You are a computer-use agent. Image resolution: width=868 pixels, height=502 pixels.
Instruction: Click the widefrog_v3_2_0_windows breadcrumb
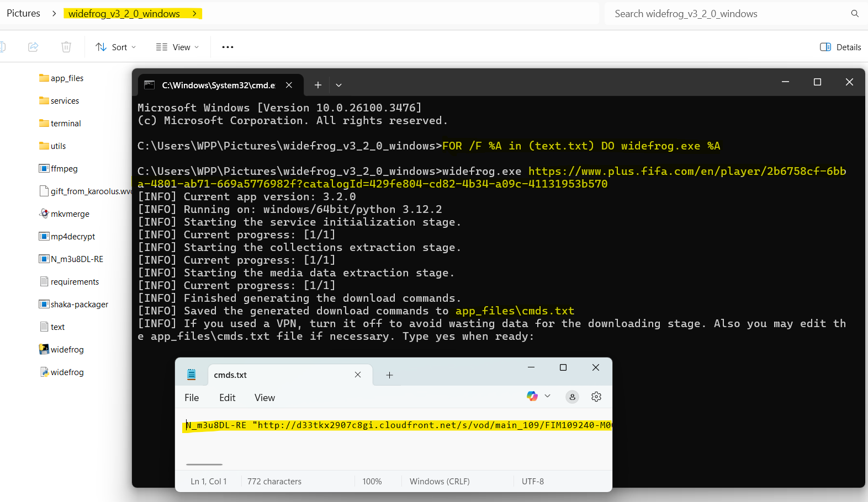(124, 13)
